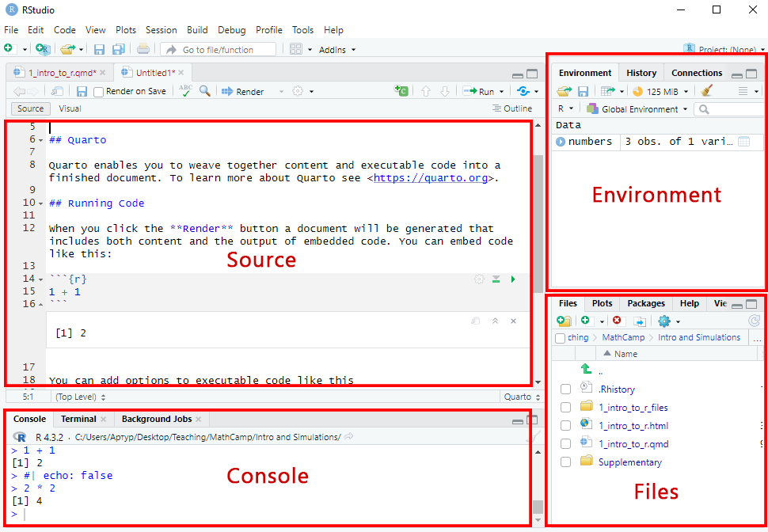Open the Addins dropdown

coord(337,49)
